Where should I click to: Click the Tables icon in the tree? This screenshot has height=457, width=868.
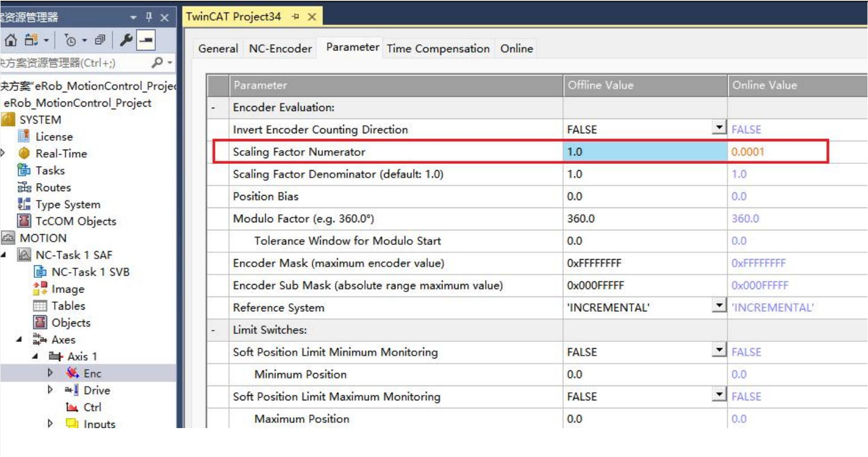40,306
